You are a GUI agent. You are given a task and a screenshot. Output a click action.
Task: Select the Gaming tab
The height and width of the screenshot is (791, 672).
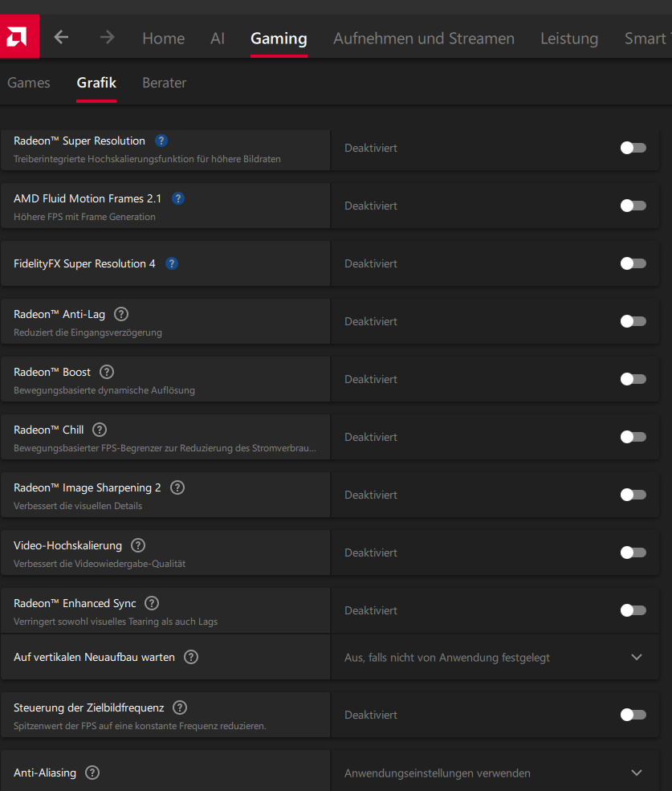(279, 39)
